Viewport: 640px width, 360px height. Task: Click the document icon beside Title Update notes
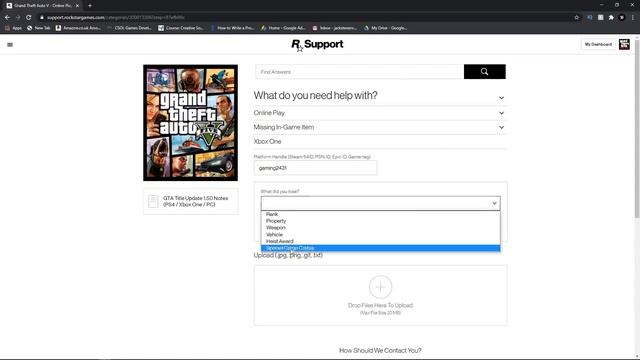153,201
